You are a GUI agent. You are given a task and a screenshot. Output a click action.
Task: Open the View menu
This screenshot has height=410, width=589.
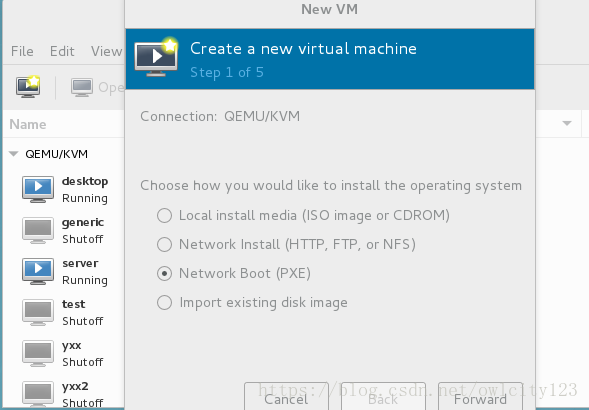[x=106, y=51]
